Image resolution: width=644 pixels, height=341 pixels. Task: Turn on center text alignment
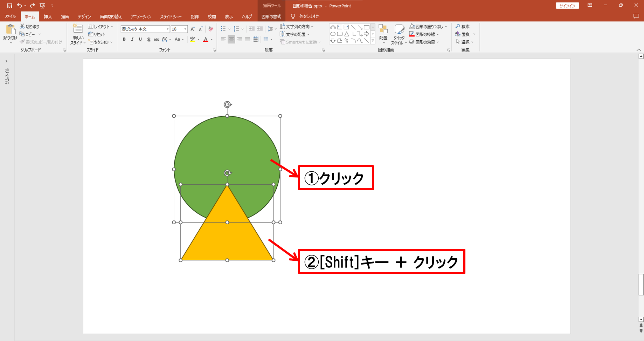(231, 39)
